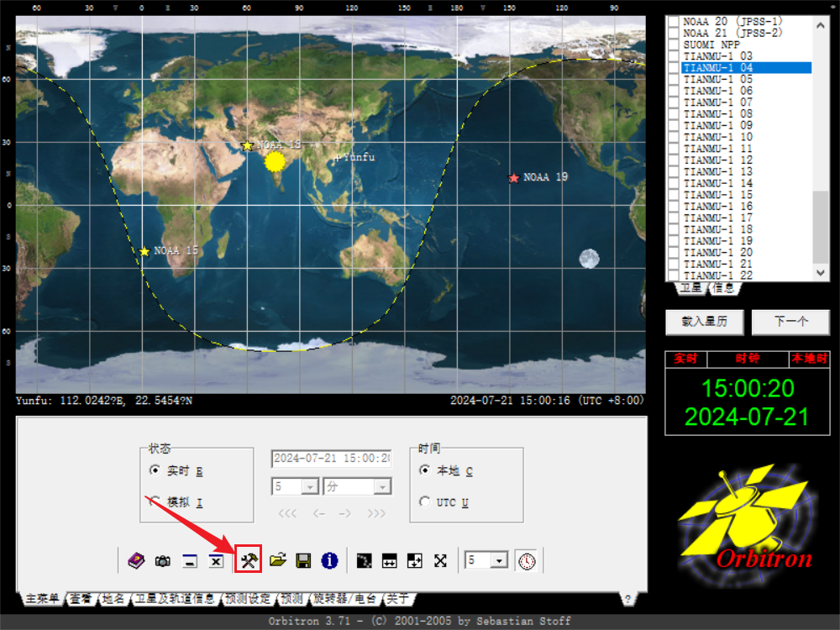Open the time step value dropdown
840x630 pixels.
[309, 486]
